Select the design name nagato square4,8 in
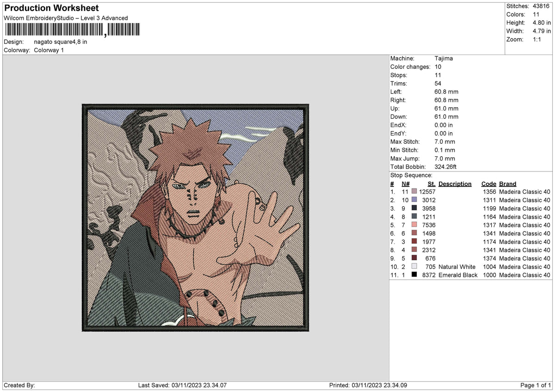555x392 pixels. click(61, 42)
